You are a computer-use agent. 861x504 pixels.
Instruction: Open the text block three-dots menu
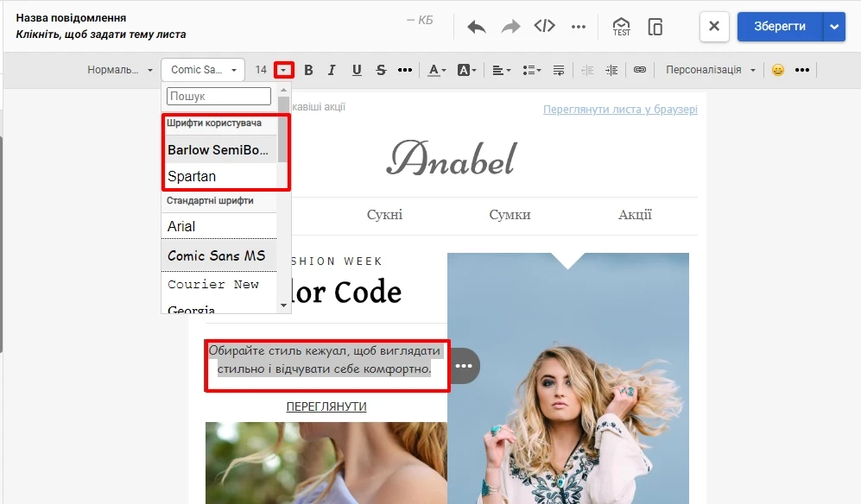pos(464,366)
